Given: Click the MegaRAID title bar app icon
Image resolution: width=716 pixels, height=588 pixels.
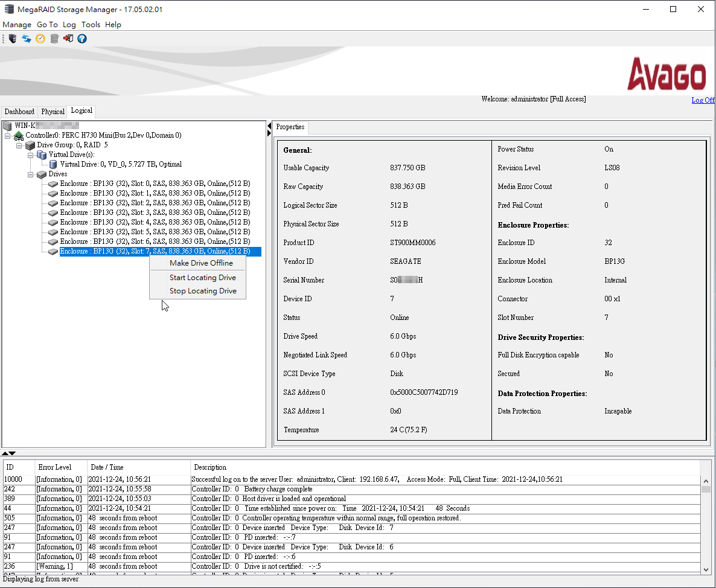Looking at the screenshot, I should click(x=8, y=9).
